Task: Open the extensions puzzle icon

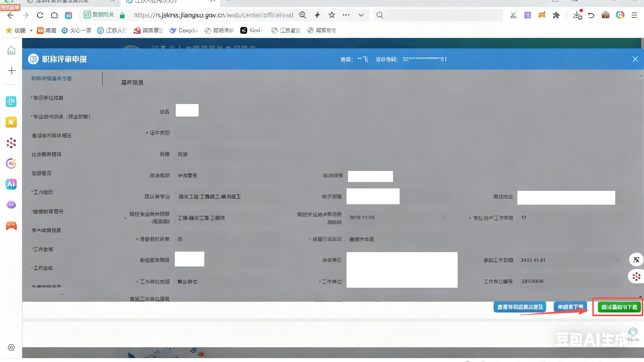Action: coord(556,15)
